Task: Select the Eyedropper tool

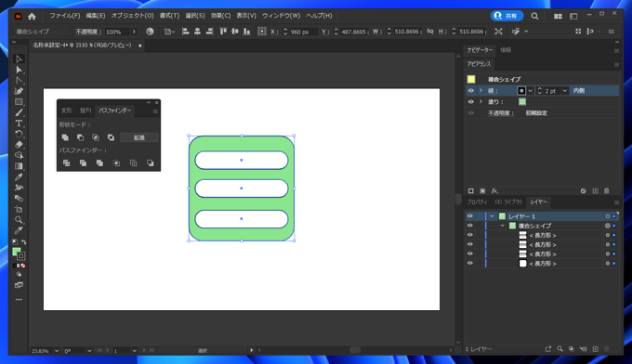Action: tap(19, 177)
